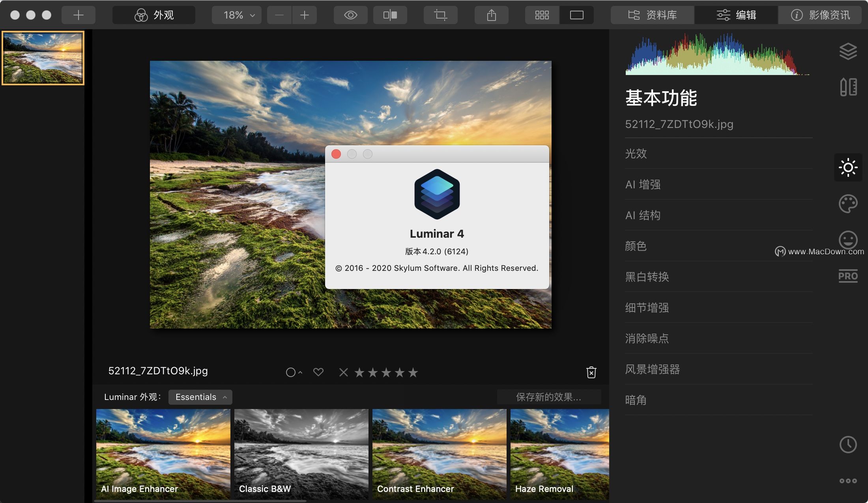Open the canvas tools icon
Viewport: 868px width, 503px height.
click(x=848, y=87)
